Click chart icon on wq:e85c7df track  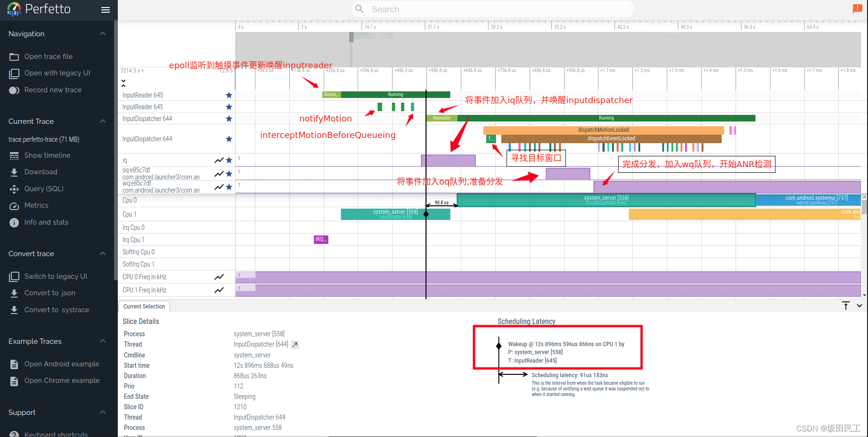click(219, 187)
